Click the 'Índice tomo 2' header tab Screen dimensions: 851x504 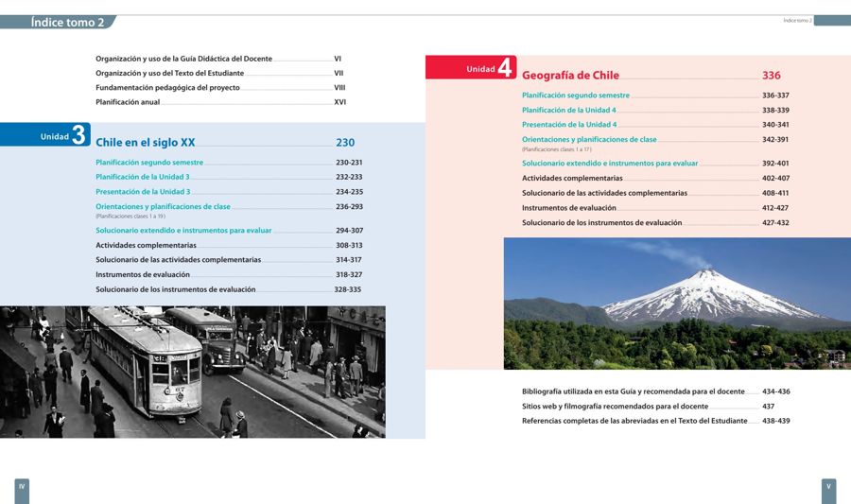point(58,23)
